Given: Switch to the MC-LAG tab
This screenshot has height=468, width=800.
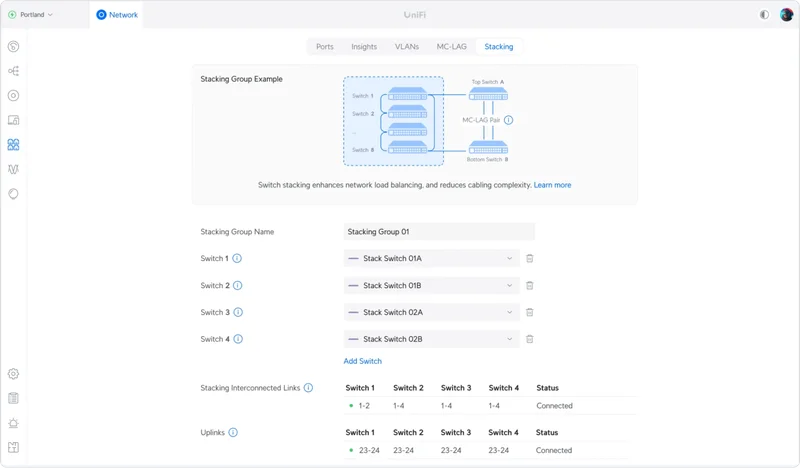Looking at the screenshot, I should (452, 46).
